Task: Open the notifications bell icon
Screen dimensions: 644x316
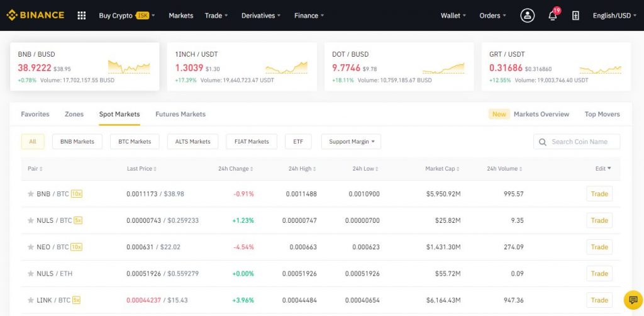Action: [552, 16]
